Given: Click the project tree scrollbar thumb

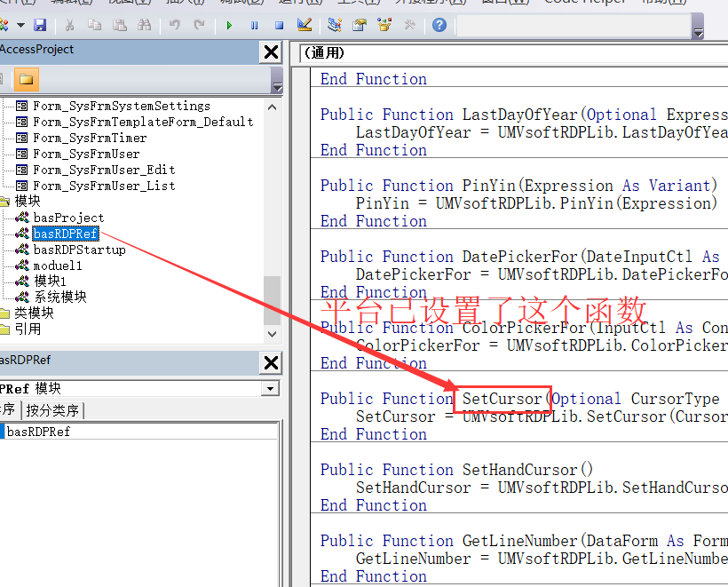Looking at the screenshot, I should (x=272, y=300).
